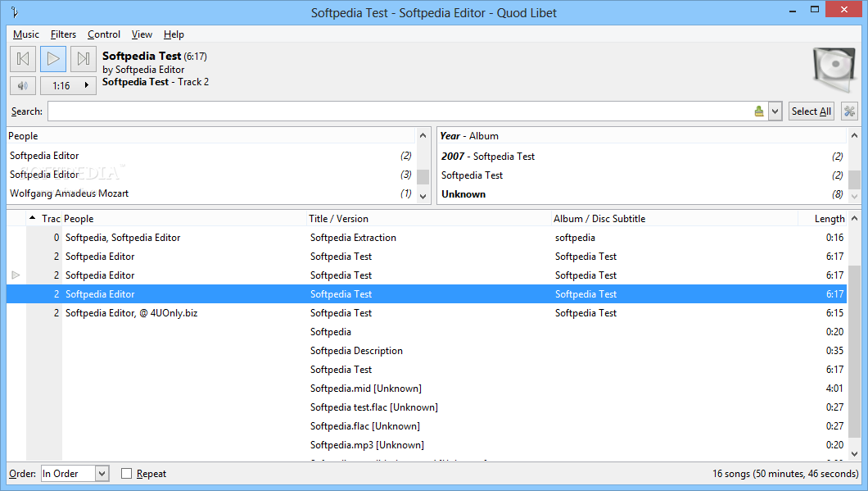Select the song by Softpedia Editor, @ 4UOnly.biz
Screen dimensions: 868x491
427,313
